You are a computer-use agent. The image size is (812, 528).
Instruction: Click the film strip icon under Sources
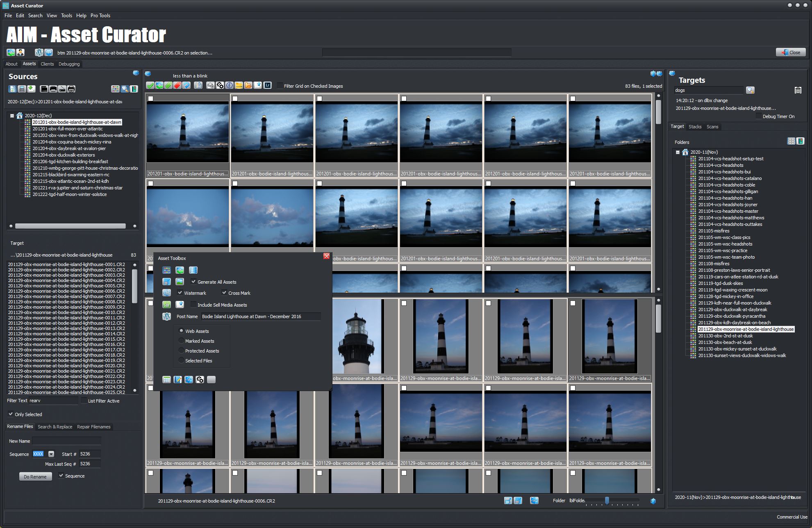pos(44,89)
